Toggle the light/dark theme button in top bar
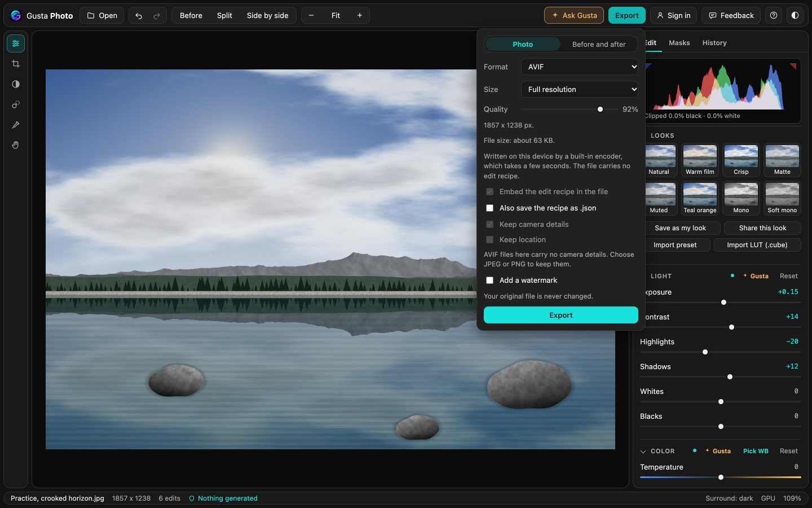This screenshot has height=508, width=812. tap(795, 15)
